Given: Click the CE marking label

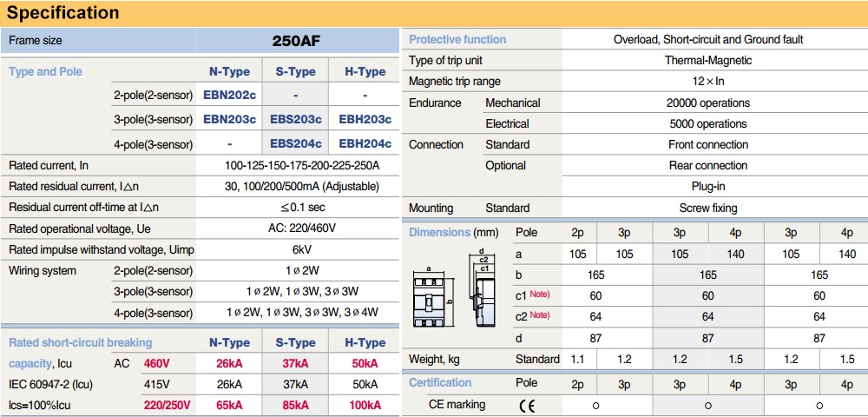Looking at the screenshot, I should (457, 405).
